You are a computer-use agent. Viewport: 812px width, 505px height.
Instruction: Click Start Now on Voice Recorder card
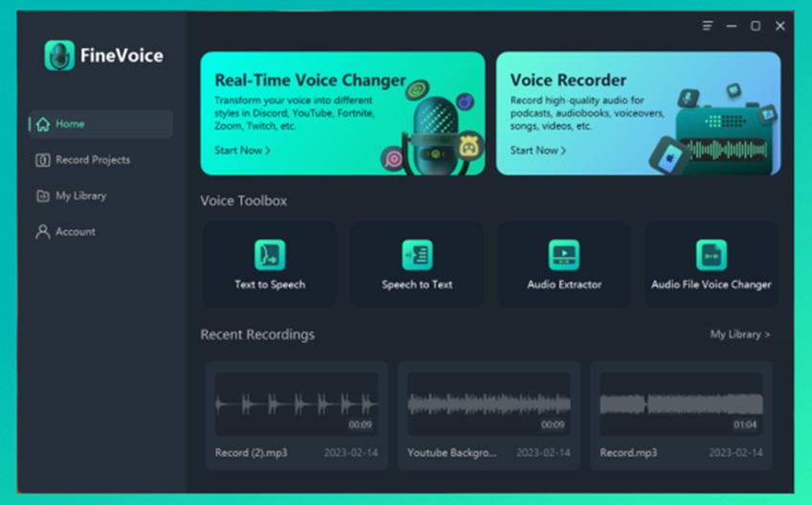pos(538,150)
